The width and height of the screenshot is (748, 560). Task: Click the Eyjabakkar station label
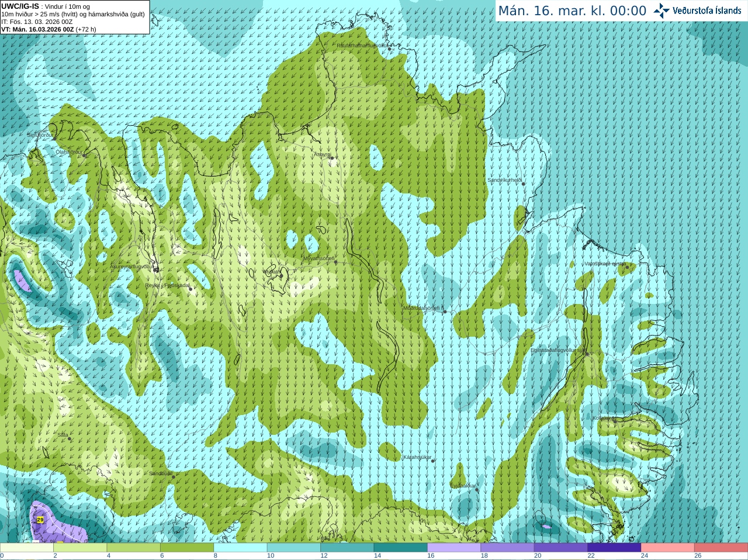463,485
